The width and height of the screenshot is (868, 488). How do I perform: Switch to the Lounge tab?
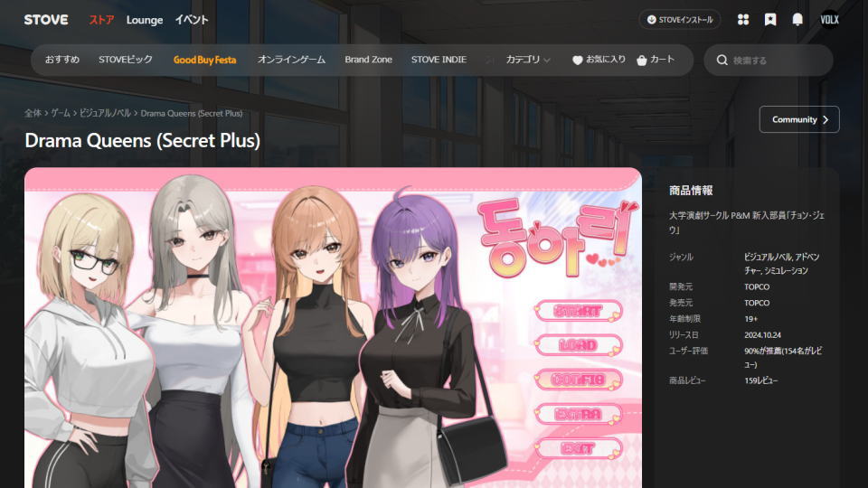point(144,19)
